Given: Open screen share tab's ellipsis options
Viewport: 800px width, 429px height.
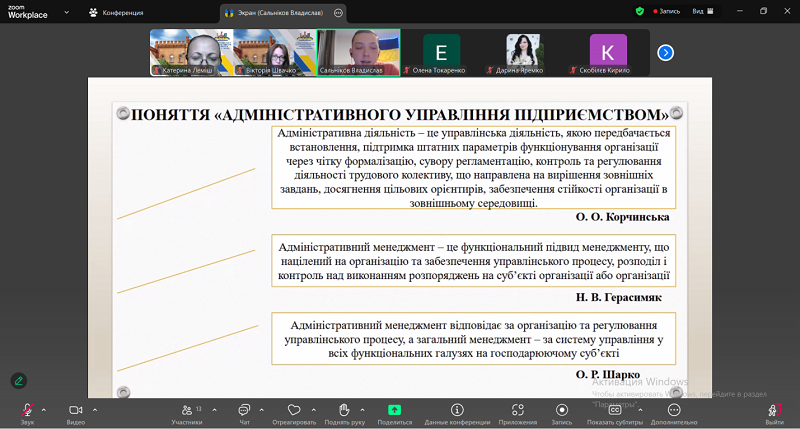Looking at the screenshot, I should point(338,13).
